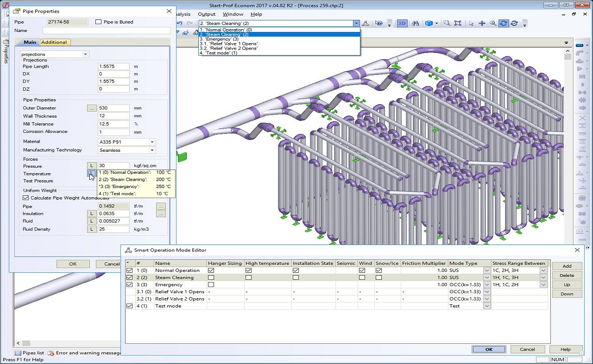Toggle Snow/Ice checkbox for Steam Cleaning row

(379, 277)
